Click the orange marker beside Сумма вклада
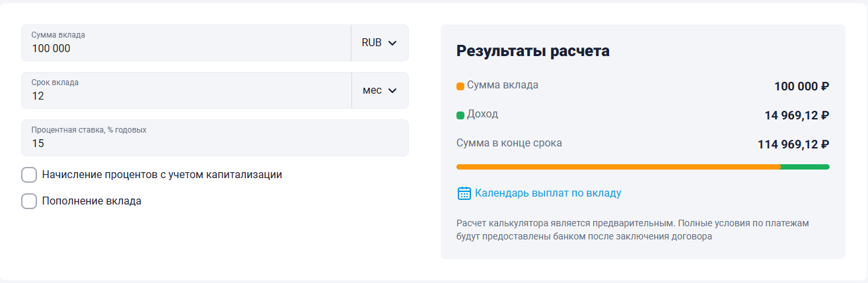Image resolution: width=868 pixels, height=283 pixels. [x=460, y=86]
